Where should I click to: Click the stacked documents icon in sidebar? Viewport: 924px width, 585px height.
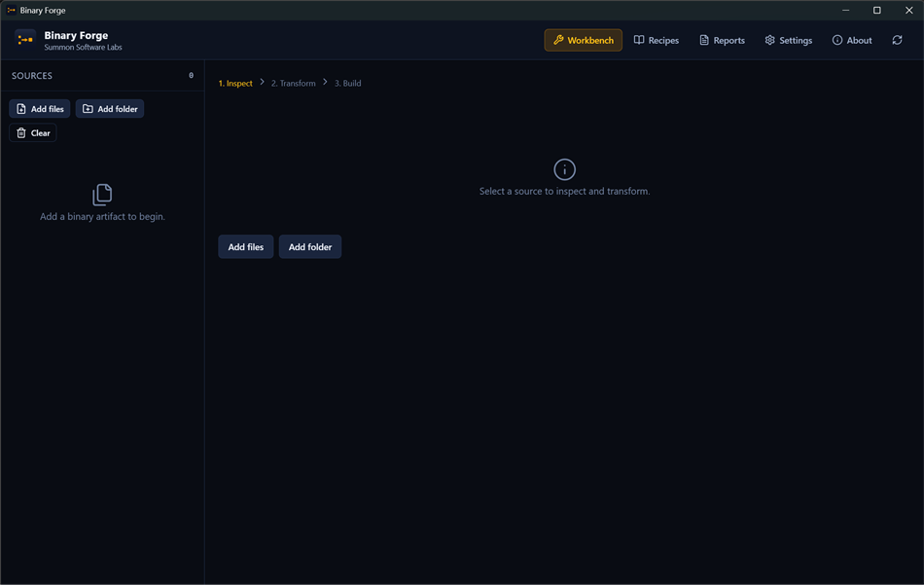[x=102, y=195]
